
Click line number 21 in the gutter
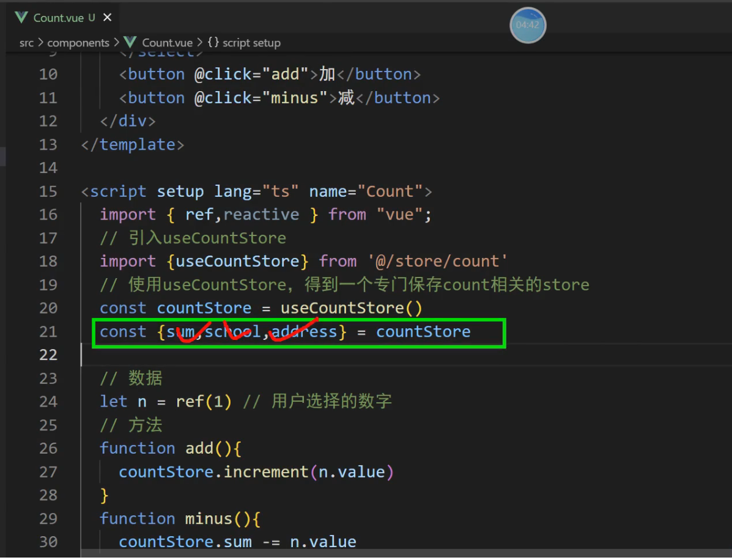tap(48, 332)
